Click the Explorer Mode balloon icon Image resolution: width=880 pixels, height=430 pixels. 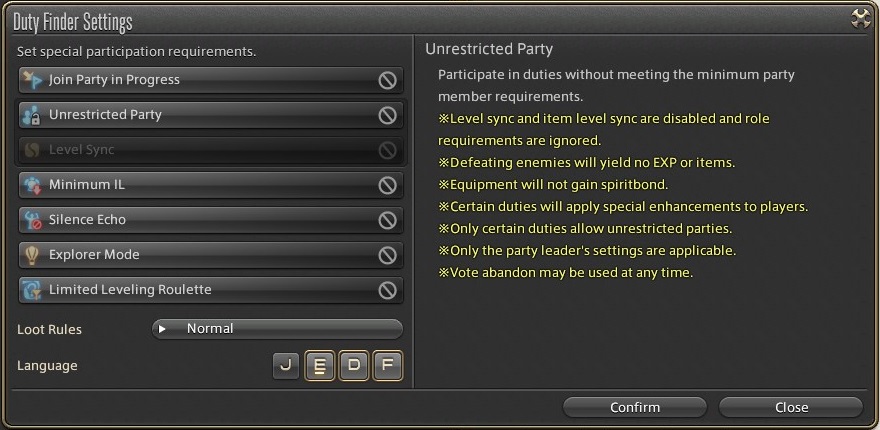[x=32, y=255]
